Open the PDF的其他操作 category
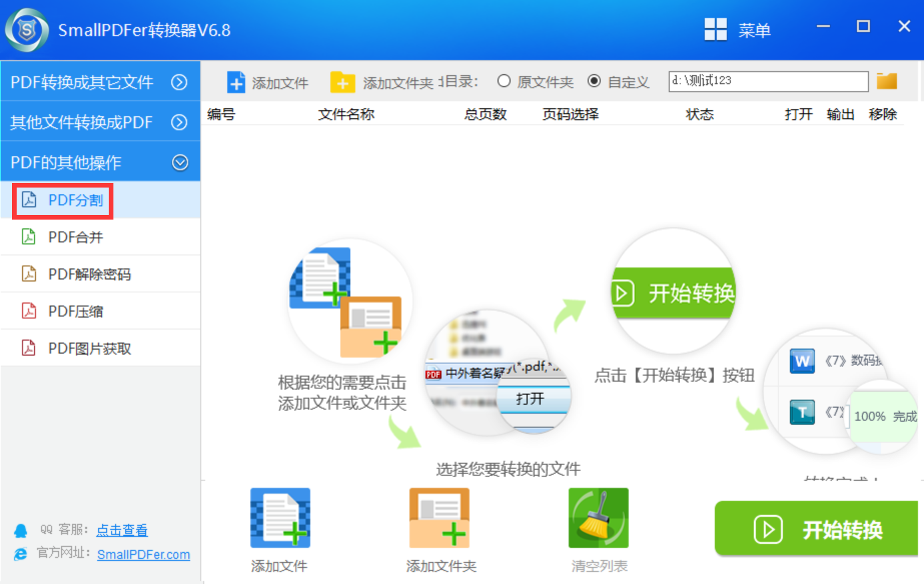This screenshot has width=924, height=584. 100,162
